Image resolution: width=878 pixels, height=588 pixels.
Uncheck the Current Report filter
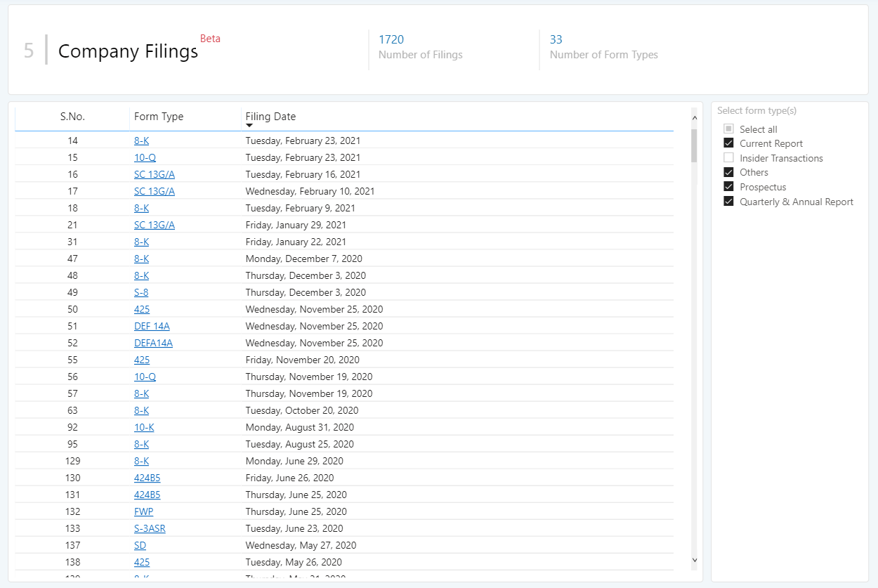(x=728, y=143)
